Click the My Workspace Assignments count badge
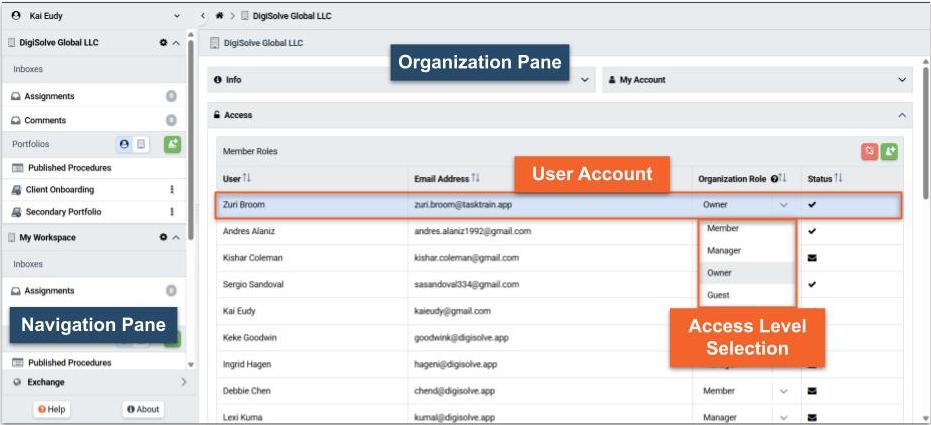Viewport: 931px width, 425px height. point(171,291)
